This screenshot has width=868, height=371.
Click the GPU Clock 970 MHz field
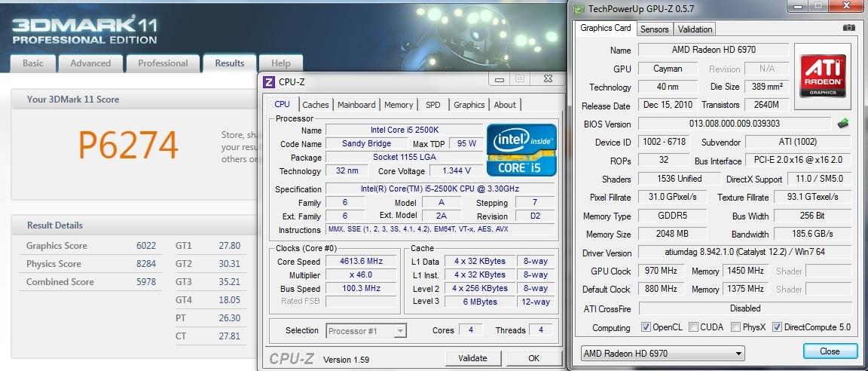point(661,271)
